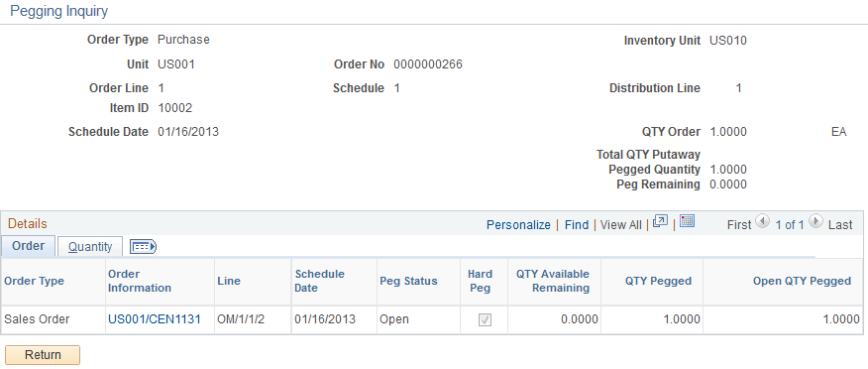The height and width of the screenshot is (369, 868).
Task: Open the US001/CEN1131 order link
Action: pyautogui.click(x=155, y=319)
